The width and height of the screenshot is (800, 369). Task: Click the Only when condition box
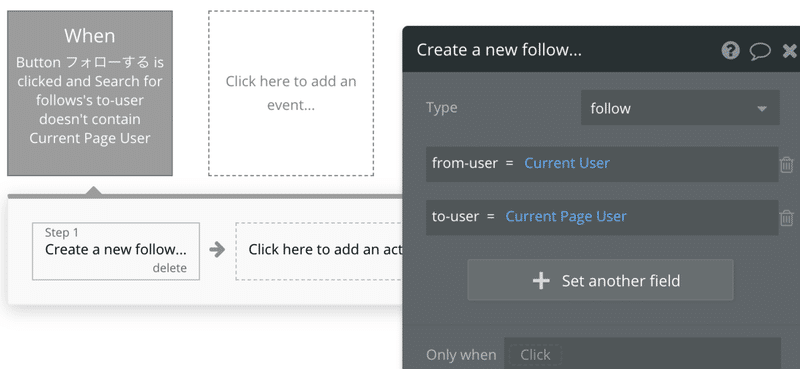pyautogui.click(x=642, y=354)
